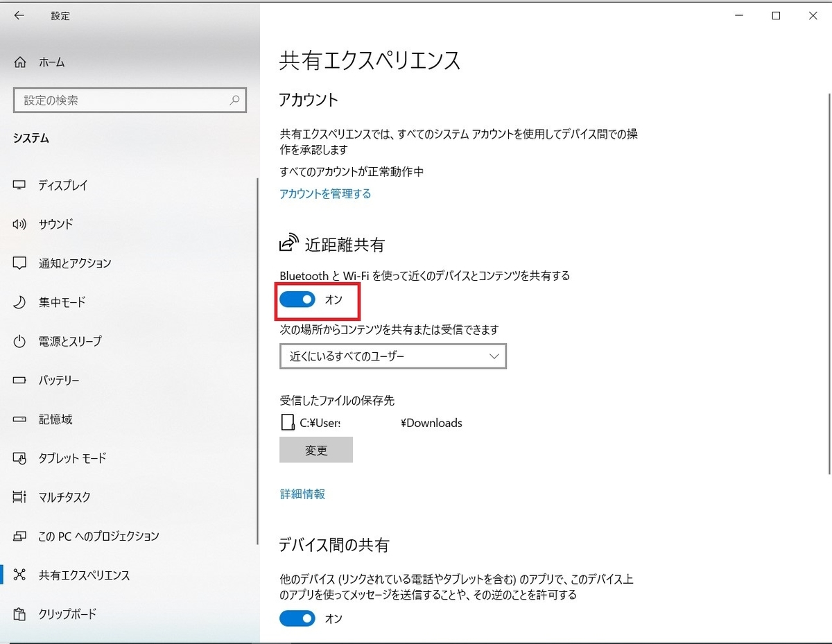Click inside the 設定の検索 search box
This screenshot has height=644, width=832.
click(x=130, y=100)
